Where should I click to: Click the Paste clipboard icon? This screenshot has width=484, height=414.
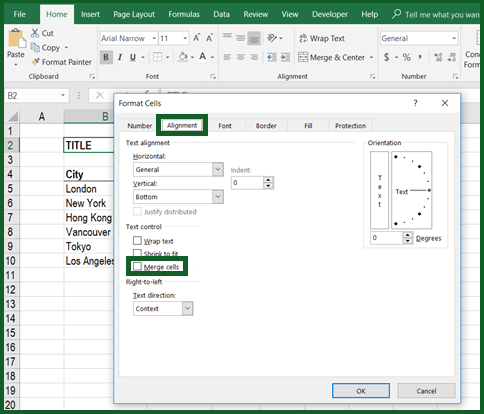16,38
